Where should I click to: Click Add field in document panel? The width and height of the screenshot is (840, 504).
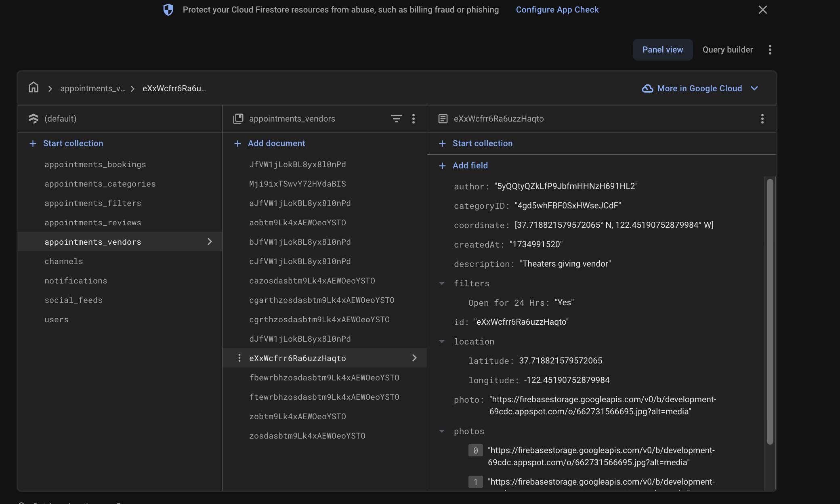[x=470, y=166]
